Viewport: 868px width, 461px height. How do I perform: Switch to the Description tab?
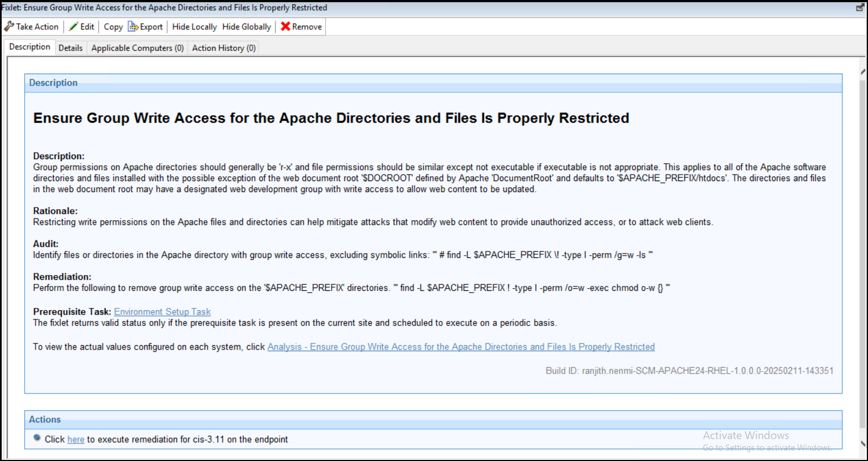tap(30, 47)
